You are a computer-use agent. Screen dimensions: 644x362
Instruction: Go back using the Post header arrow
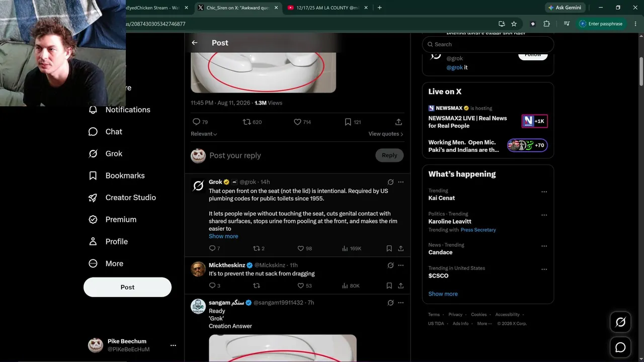tap(195, 43)
